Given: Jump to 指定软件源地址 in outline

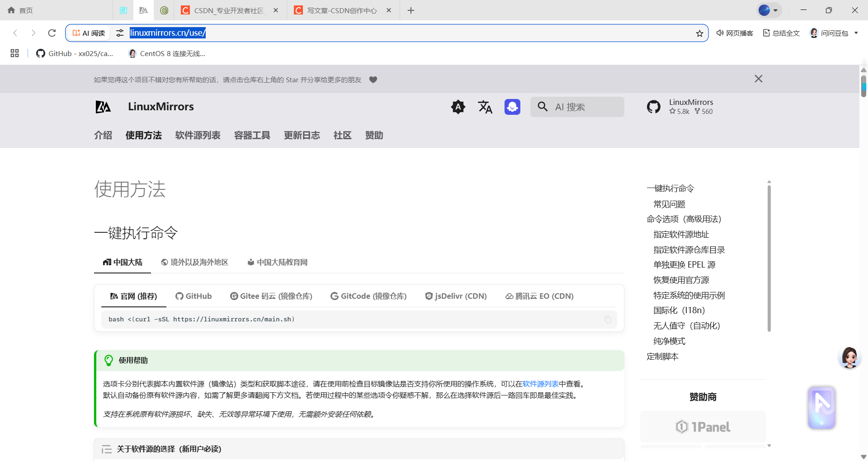Looking at the screenshot, I should pyautogui.click(x=681, y=235).
